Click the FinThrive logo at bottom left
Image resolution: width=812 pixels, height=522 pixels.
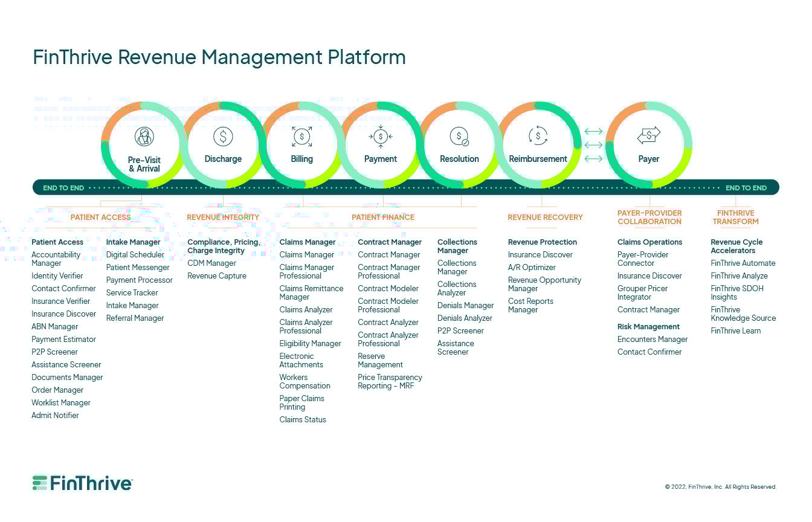[x=81, y=482]
